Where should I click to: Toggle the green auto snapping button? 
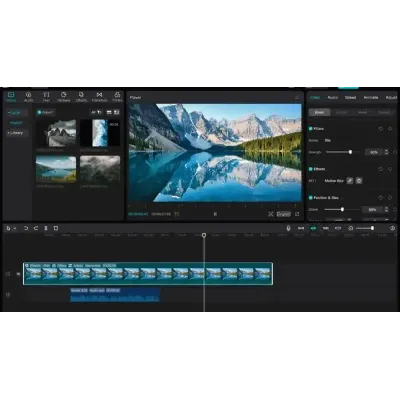[x=313, y=228]
